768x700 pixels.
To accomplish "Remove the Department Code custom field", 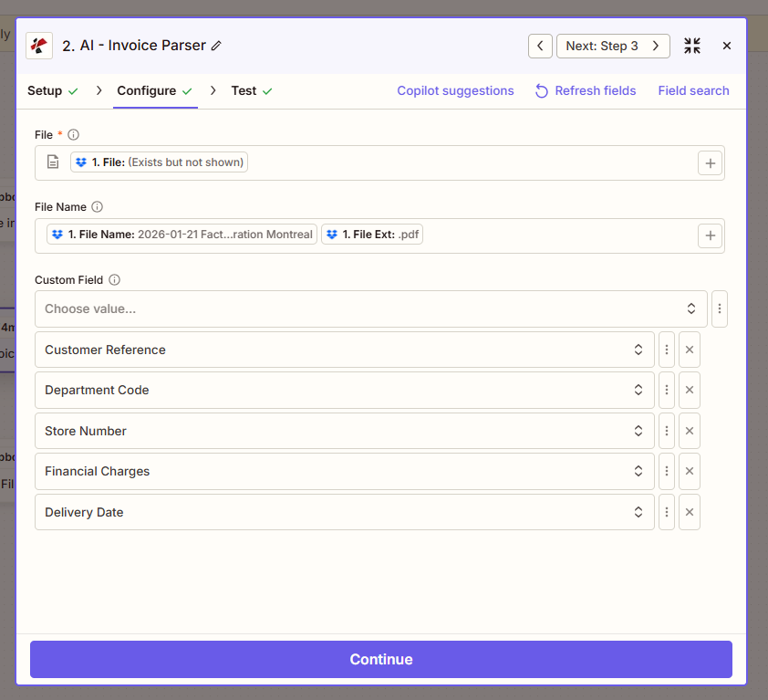I will [689, 390].
